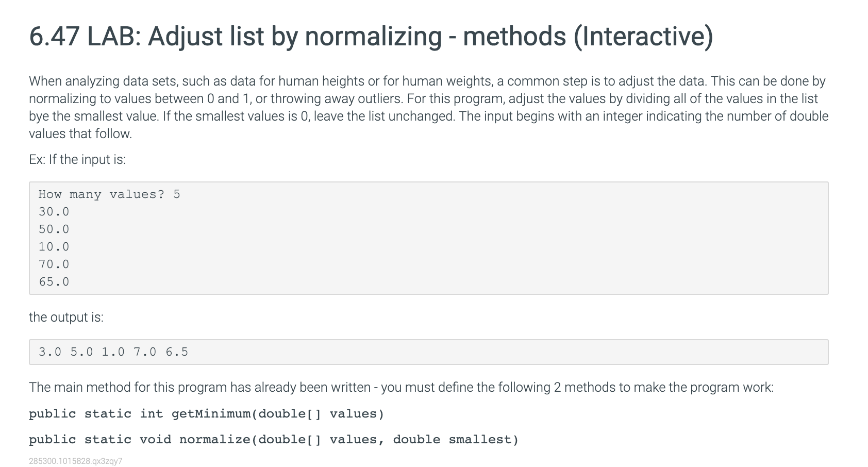Click the 70.0 input value
868x467 pixels.
tap(54, 264)
